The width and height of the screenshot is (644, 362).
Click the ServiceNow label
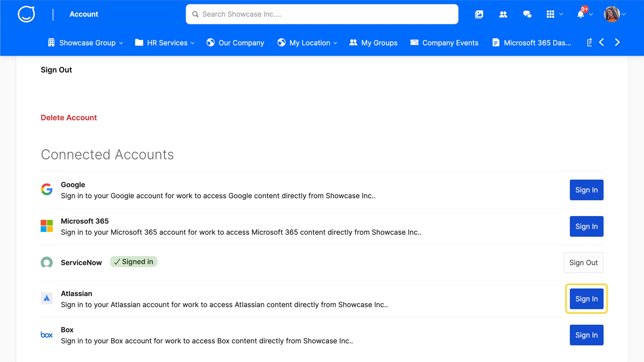coord(81,263)
